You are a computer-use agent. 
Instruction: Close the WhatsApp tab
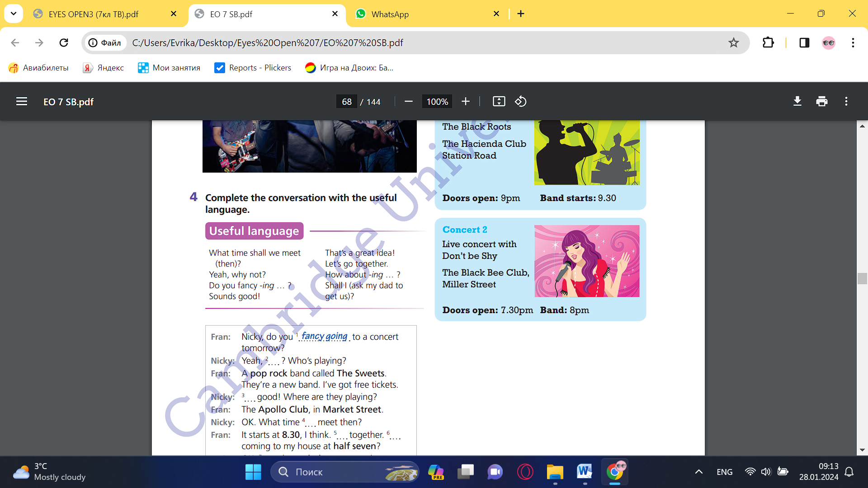tap(496, 14)
